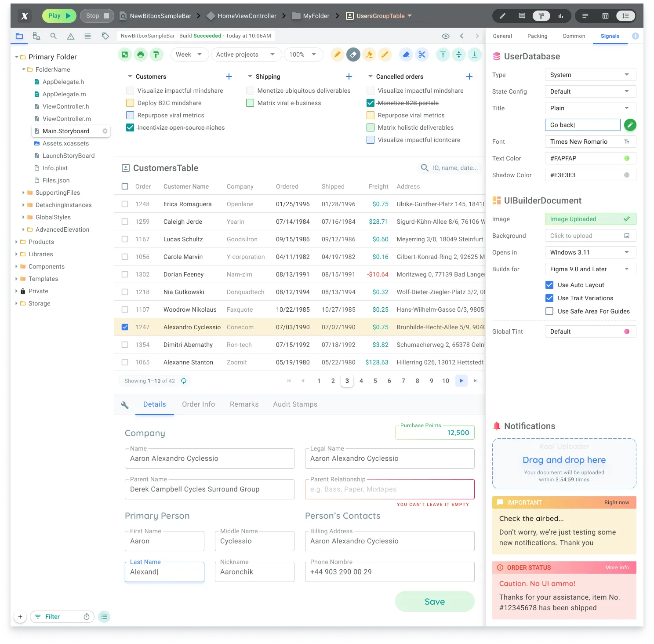This screenshot has width=654, height=644.
Task: Open the Active projects dropdown
Action: 246,55
